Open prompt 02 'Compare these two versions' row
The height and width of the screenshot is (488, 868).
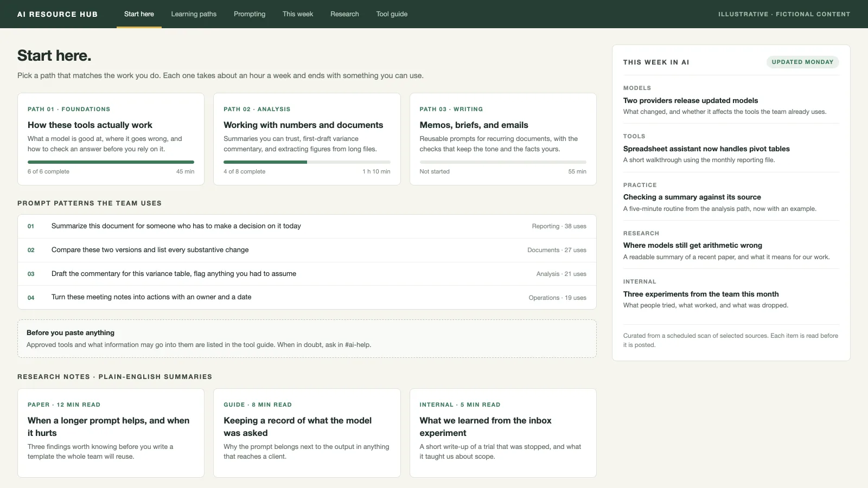307,250
